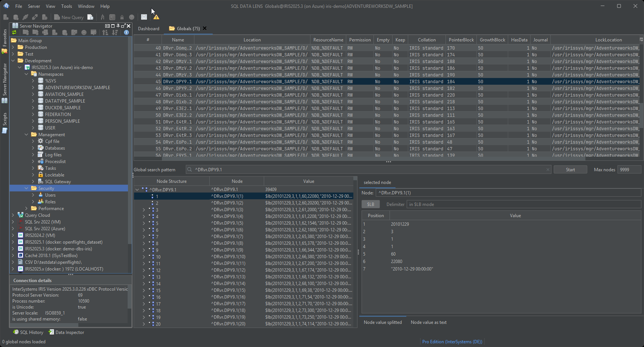Collapse the Namespaces tree node
644x347 pixels.
pyautogui.click(x=26, y=74)
